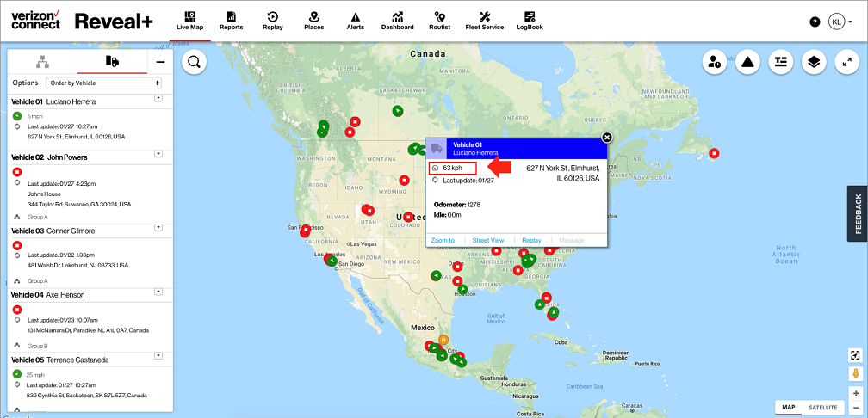Click Vehicle 01 green moving status icon

click(x=16, y=116)
